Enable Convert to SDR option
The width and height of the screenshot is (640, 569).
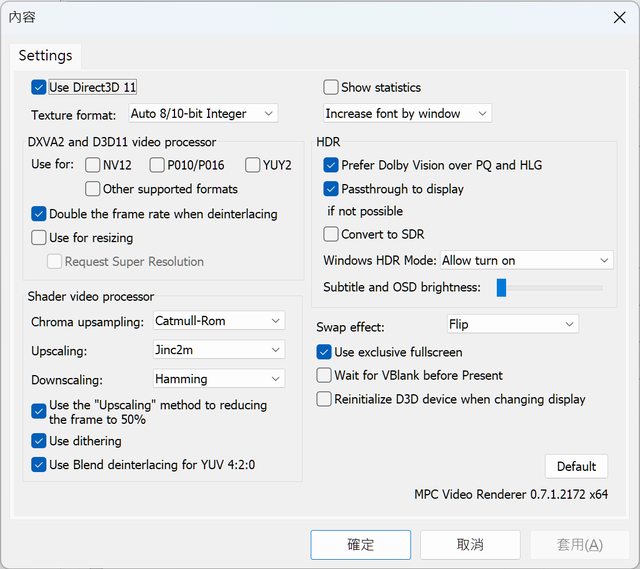[x=331, y=235]
